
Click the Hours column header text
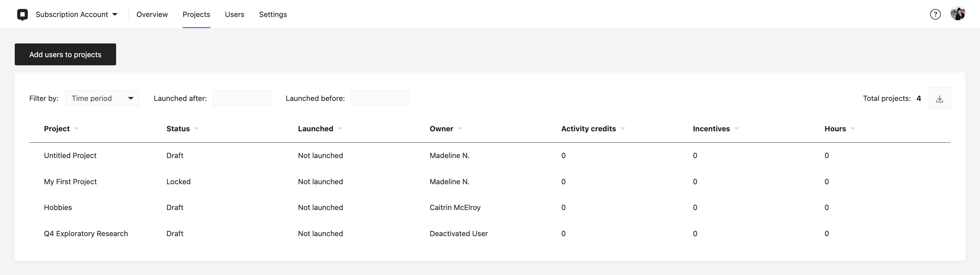point(835,129)
